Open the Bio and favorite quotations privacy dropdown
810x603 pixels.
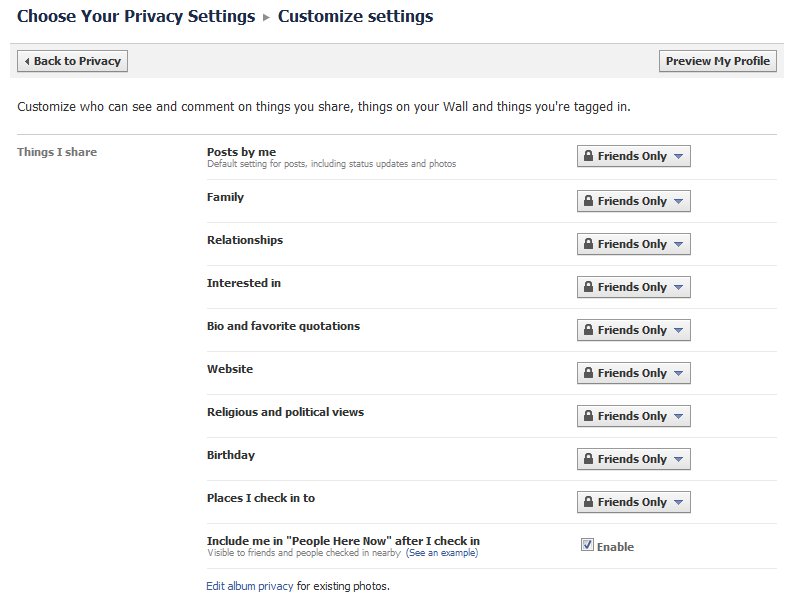[633, 330]
